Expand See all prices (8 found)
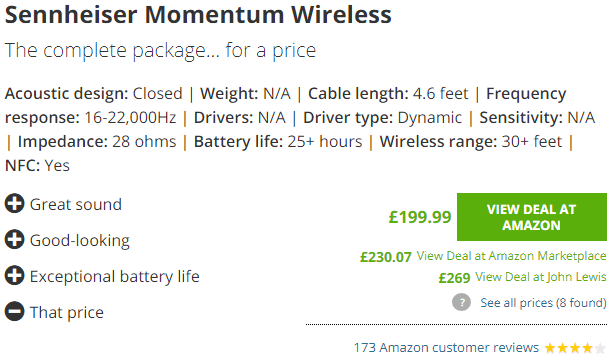Screen dimensions: 613x363 pos(543,302)
